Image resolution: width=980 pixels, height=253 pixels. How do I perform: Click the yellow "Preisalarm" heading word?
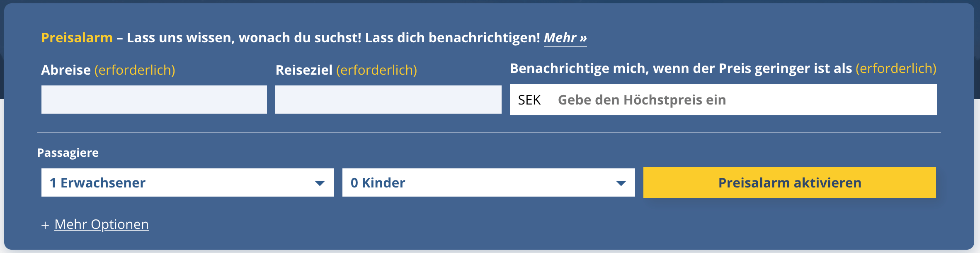point(77,38)
